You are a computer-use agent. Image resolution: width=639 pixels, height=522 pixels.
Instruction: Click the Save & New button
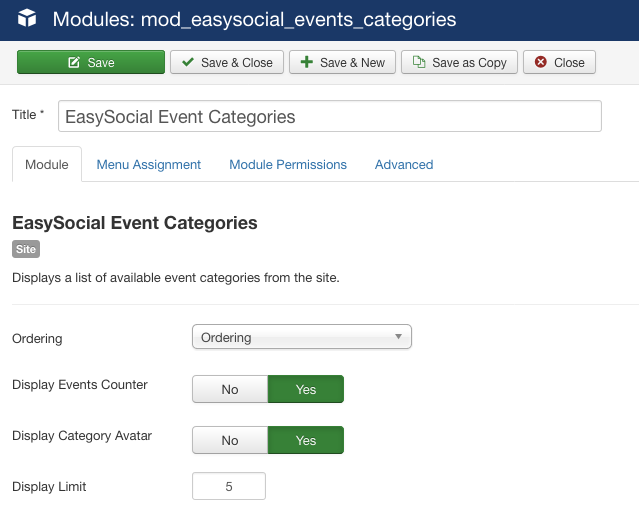click(x=342, y=62)
